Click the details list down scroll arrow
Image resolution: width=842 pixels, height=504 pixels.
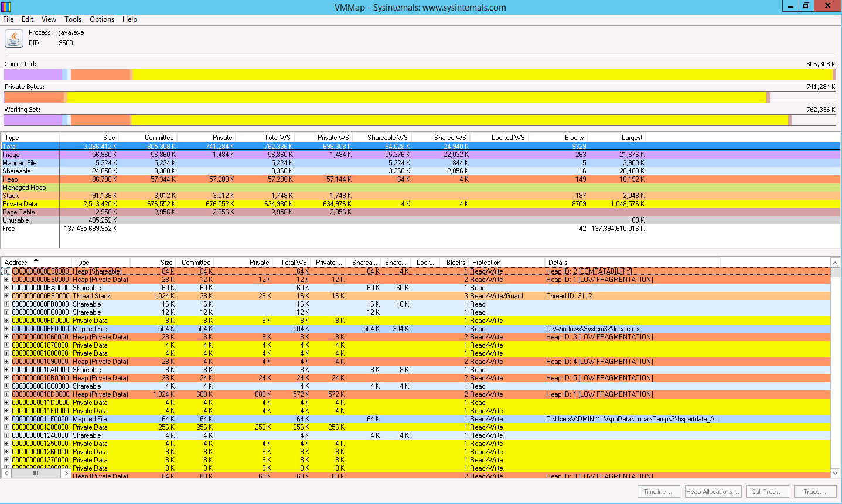pyautogui.click(x=836, y=473)
